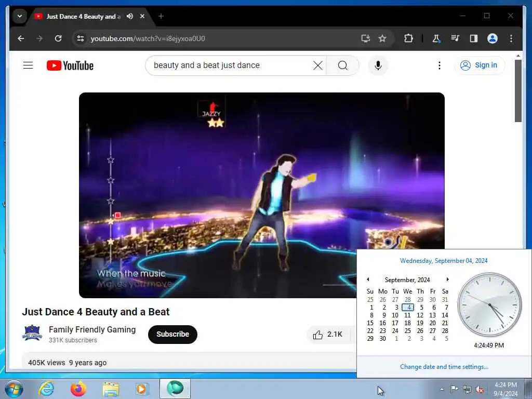Bookmark this page with the star icon

(x=382, y=38)
